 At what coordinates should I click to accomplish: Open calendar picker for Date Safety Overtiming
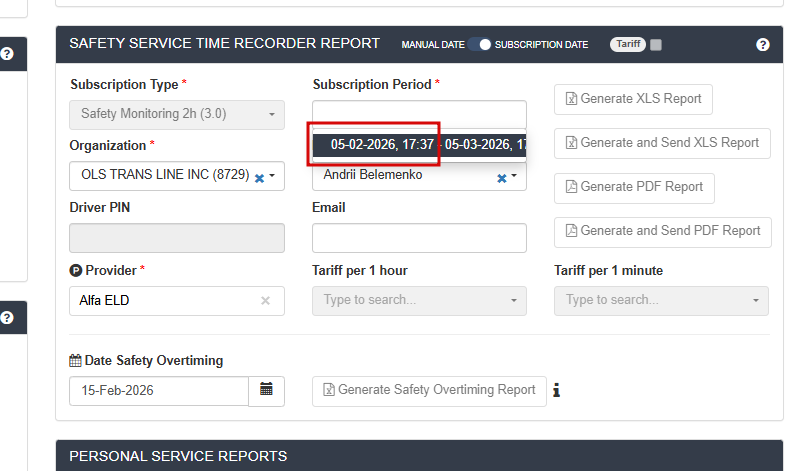(x=266, y=390)
